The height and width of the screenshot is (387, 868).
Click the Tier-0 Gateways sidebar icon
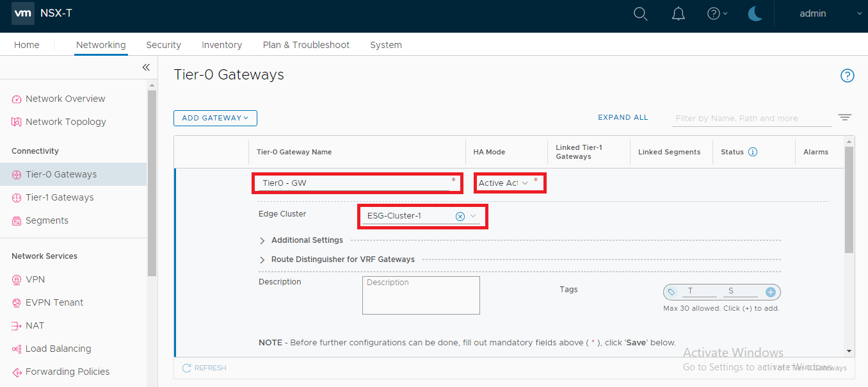tap(17, 174)
